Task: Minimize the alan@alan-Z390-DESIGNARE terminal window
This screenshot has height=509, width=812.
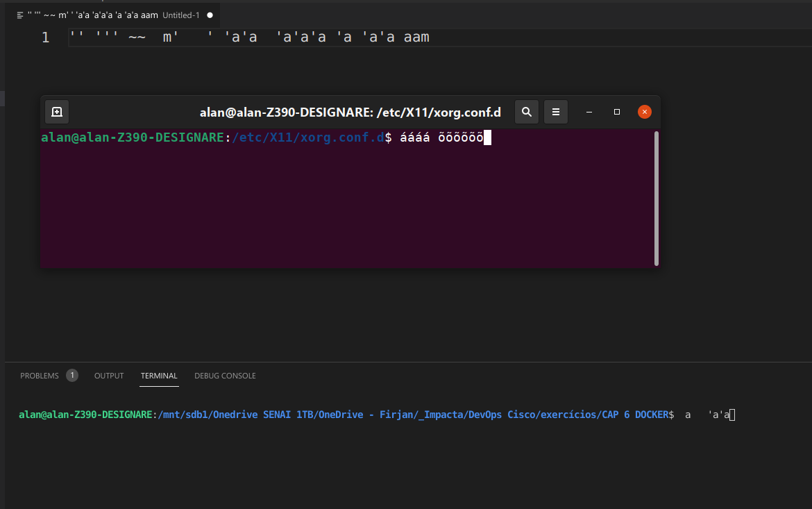Action: (589, 112)
